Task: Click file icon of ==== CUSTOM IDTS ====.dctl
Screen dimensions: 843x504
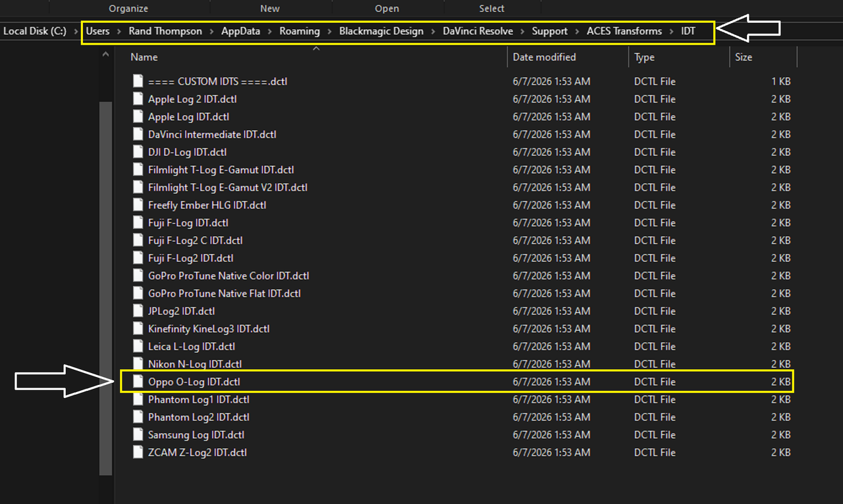Action: (x=138, y=81)
